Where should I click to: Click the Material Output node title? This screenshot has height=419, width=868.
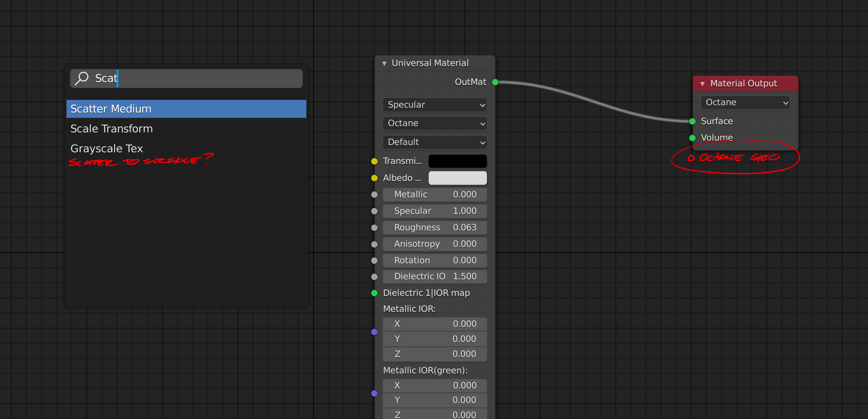click(x=743, y=83)
